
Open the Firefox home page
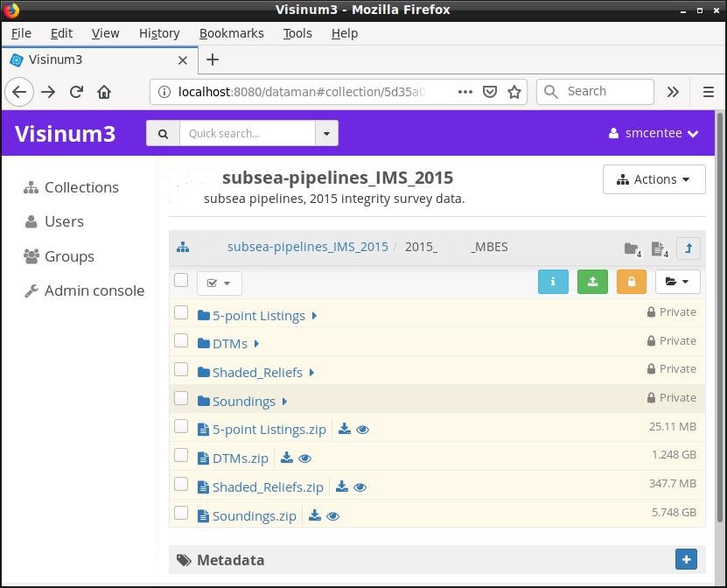pos(104,92)
